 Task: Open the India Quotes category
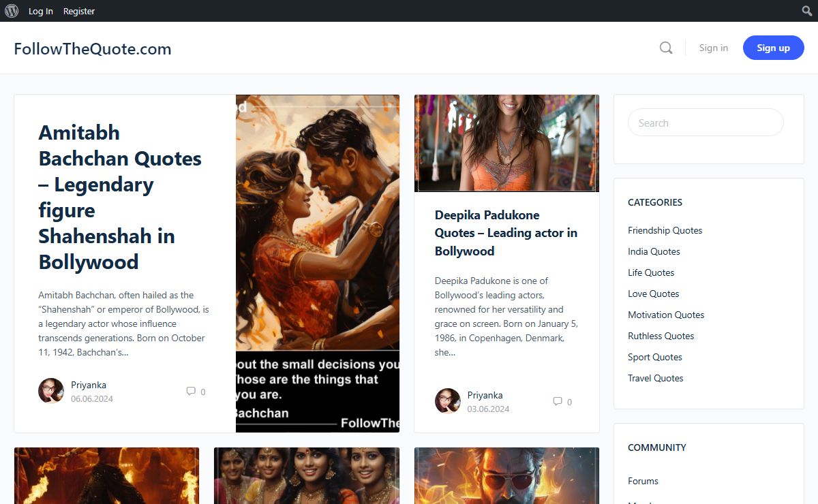[x=654, y=251]
